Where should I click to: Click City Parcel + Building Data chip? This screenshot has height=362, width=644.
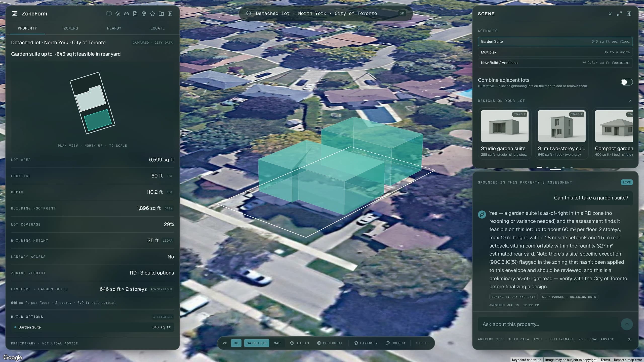[569, 297]
